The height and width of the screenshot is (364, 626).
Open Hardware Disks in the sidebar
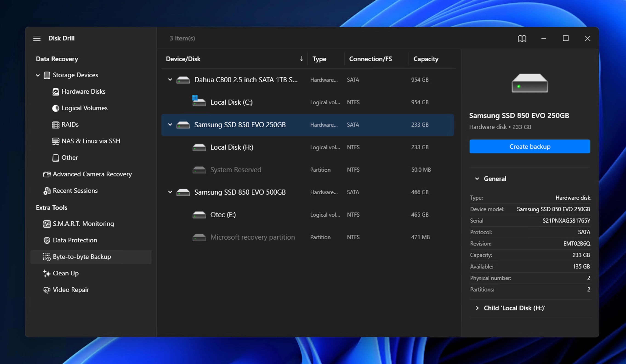(83, 92)
